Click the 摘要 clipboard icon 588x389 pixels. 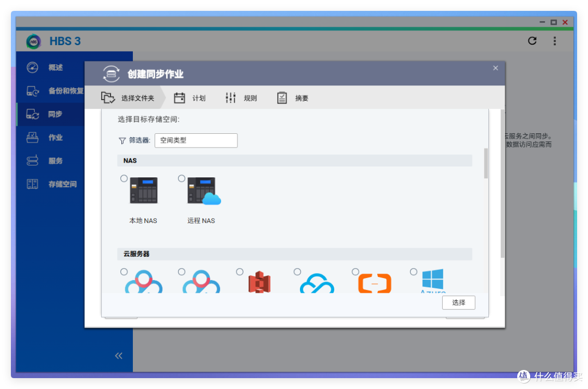[x=282, y=98]
